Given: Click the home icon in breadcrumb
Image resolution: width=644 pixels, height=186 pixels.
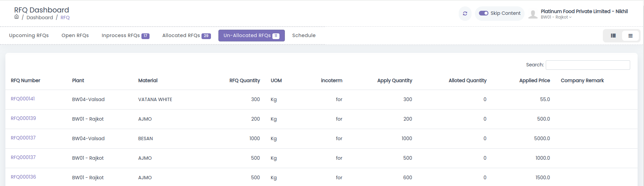Looking at the screenshot, I should pos(17,17).
